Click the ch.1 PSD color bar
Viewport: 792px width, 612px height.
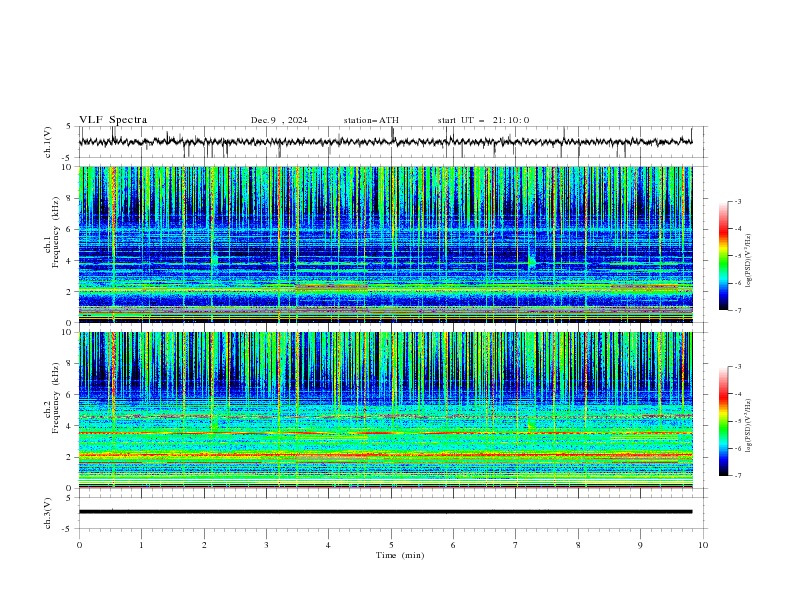tap(724, 256)
